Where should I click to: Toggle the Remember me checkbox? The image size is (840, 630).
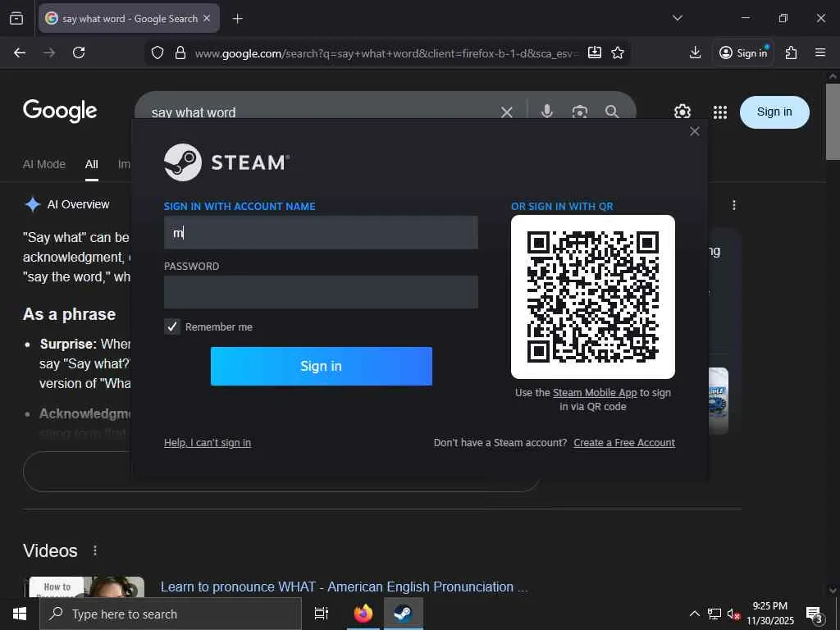coord(172,326)
